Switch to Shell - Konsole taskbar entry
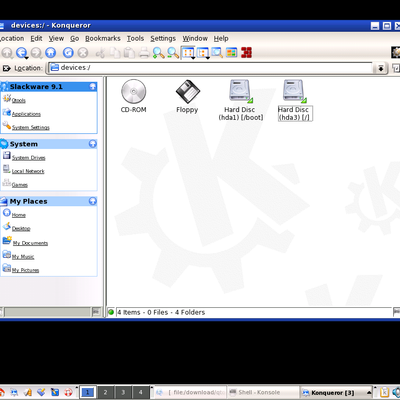The width and height of the screenshot is (400, 400). [263, 393]
